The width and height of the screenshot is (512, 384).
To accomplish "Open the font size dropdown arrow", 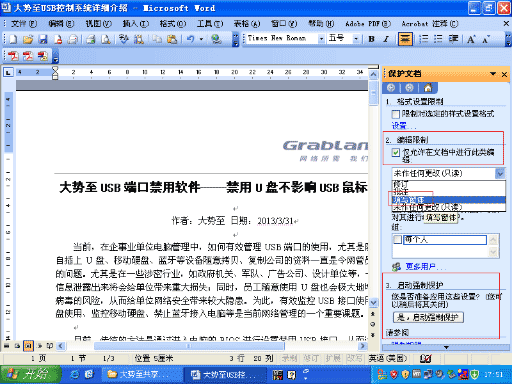I will pos(356,39).
